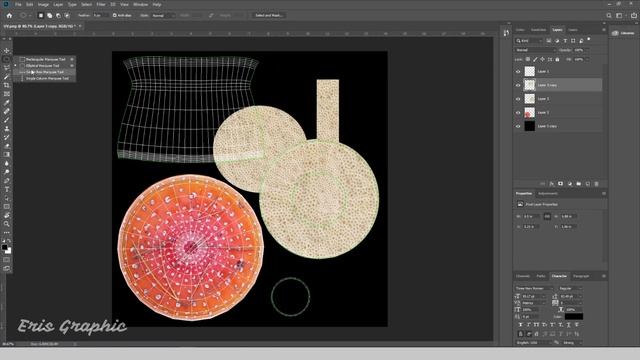
Task: Toggle visibility of the third layer row
Action: pos(518,99)
